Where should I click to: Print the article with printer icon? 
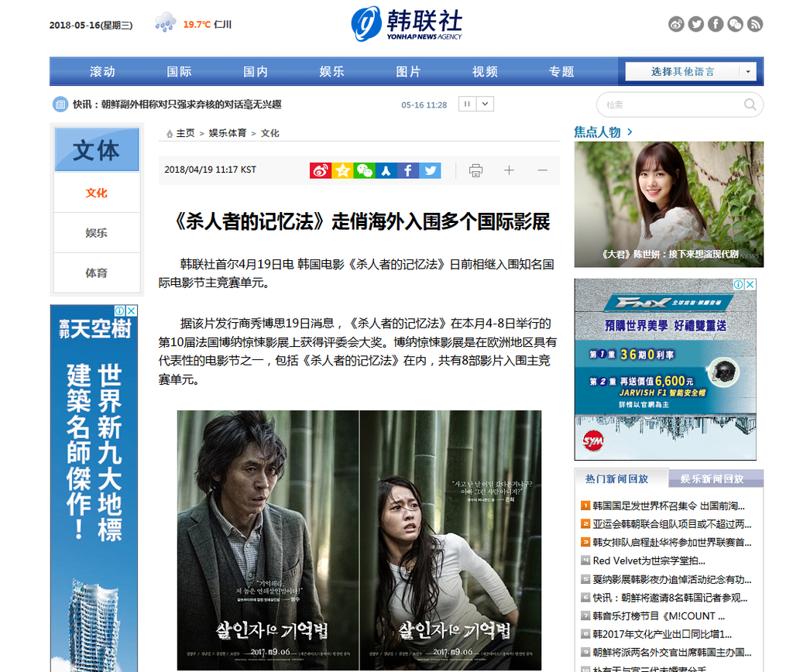pyautogui.click(x=475, y=170)
